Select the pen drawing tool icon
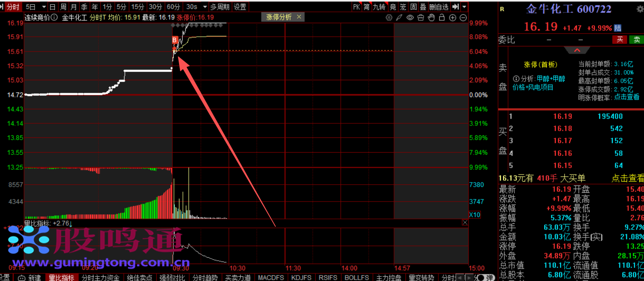Image resolution: width=644 pixels, height=281 pixels. 399,17
